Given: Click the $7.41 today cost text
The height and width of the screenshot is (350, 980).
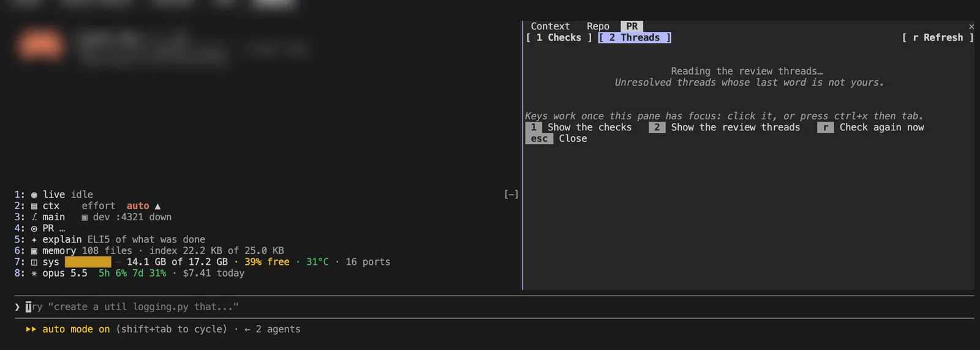Looking at the screenshot, I should (213, 274).
